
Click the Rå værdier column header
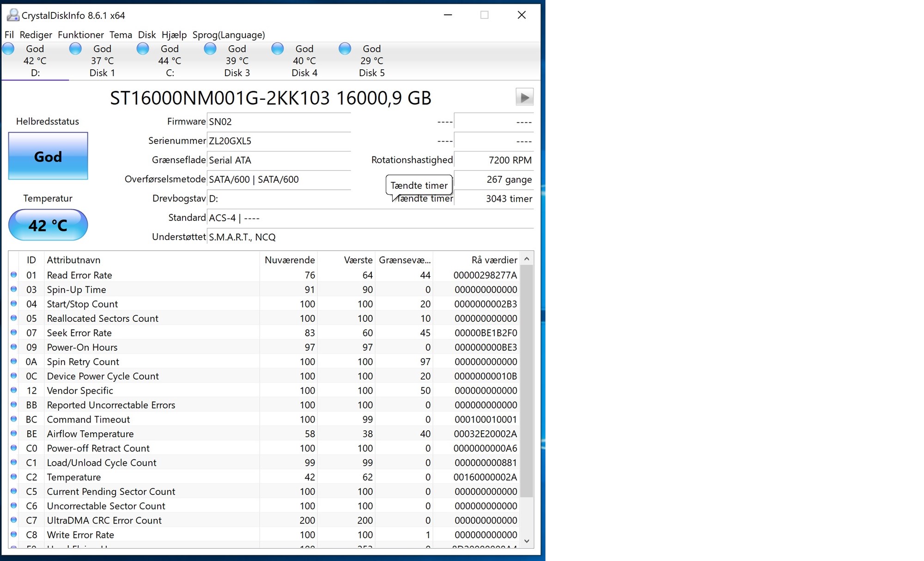(476, 260)
